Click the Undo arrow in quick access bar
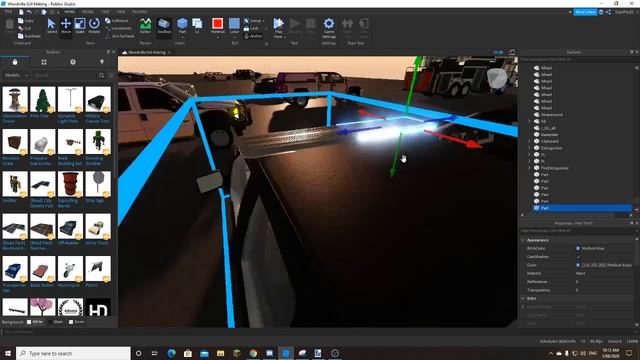 coord(29,12)
